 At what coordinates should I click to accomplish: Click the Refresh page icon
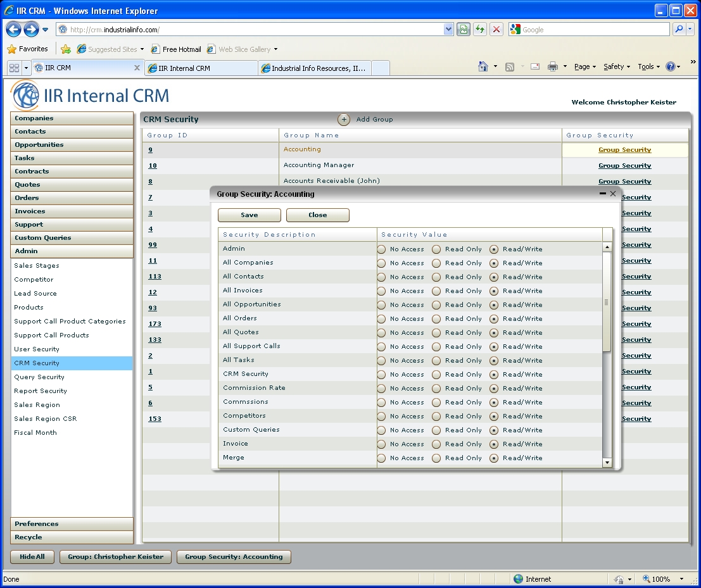[480, 30]
